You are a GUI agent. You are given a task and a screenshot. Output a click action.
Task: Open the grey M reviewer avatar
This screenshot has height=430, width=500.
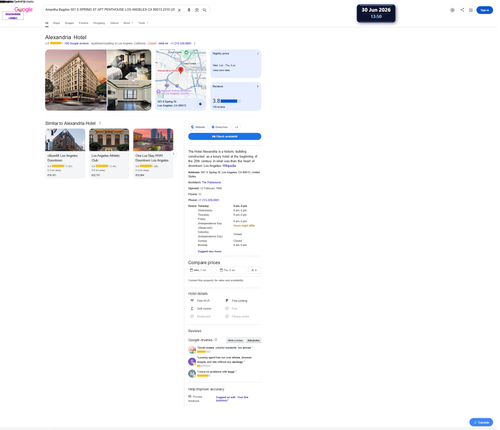[x=192, y=374]
